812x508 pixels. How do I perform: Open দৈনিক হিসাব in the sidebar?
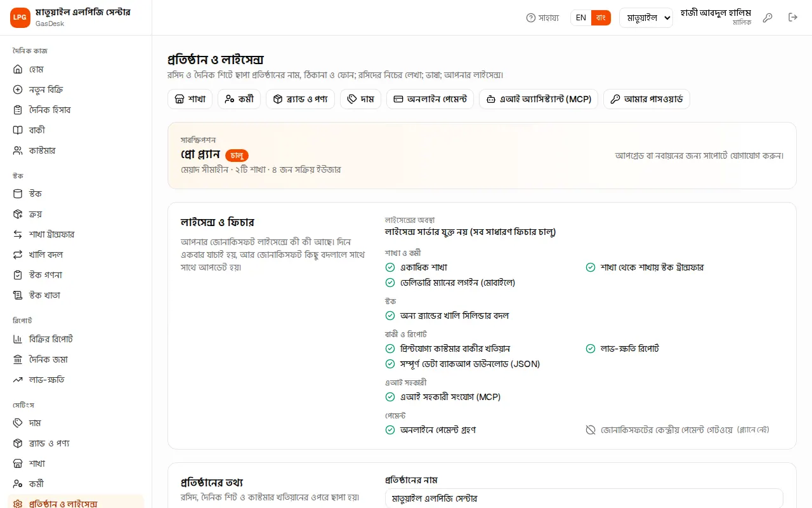[76, 110]
